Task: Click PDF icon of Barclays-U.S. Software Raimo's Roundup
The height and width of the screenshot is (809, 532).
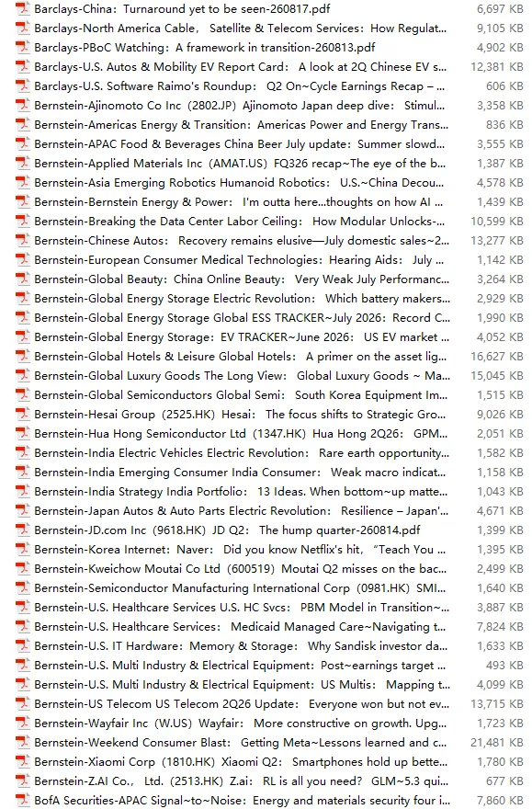Action: point(23,86)
